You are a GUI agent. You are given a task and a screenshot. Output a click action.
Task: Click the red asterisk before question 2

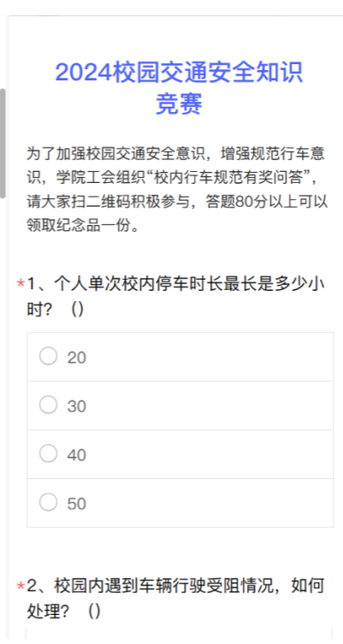[x=21, y=587]
